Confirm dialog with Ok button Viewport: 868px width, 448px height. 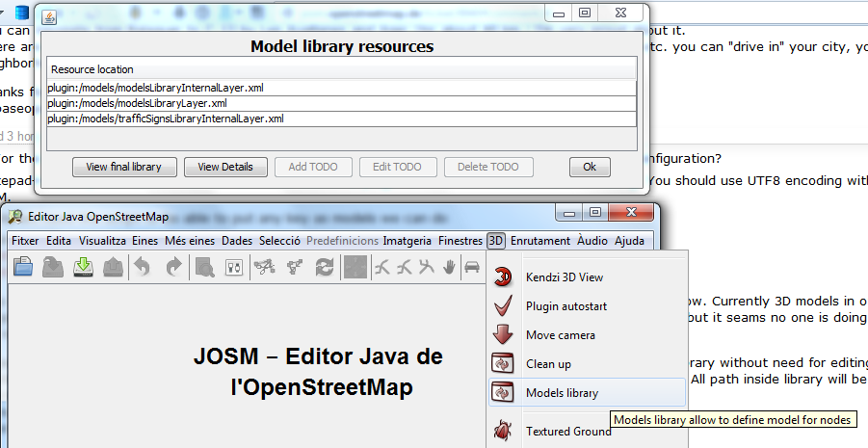click(590, 167)
